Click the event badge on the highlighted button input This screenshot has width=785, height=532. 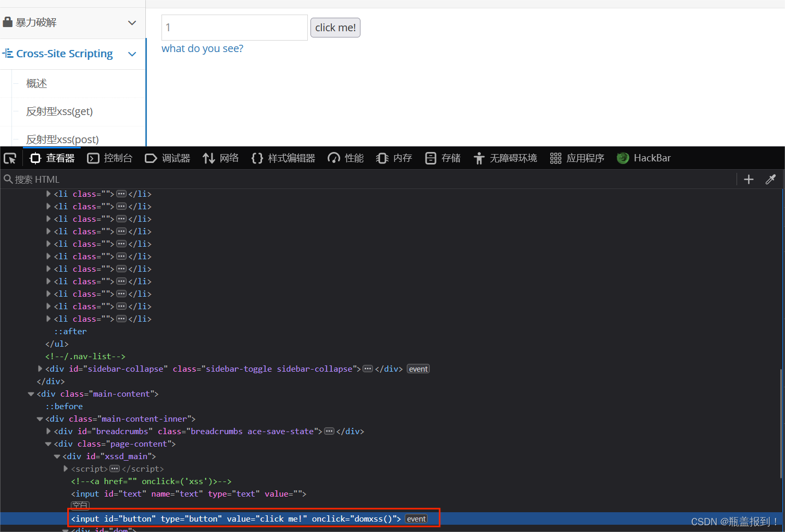[416, 518]
